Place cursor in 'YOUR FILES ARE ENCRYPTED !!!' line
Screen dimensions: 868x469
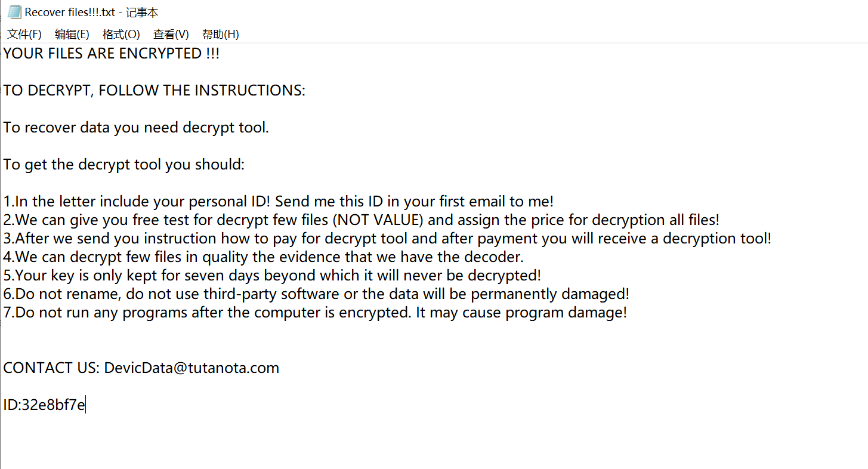point(112,54)
